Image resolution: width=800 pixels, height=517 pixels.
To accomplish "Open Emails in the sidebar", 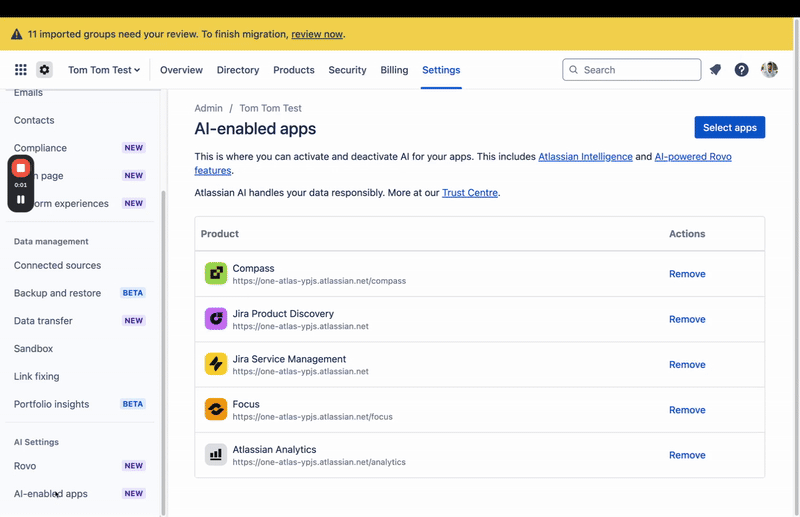I will (x=28, y=93).
